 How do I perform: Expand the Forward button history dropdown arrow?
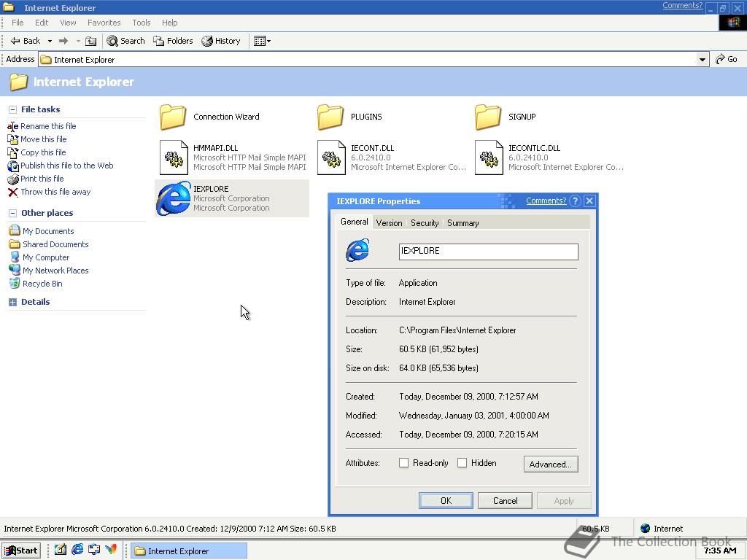pyautogui.click(x=78, y=41)
